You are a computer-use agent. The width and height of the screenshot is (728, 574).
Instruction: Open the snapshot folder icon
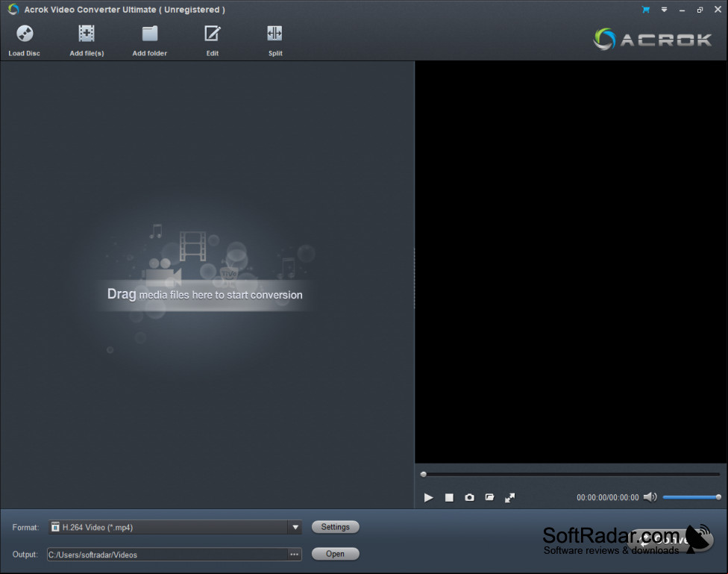489,498
